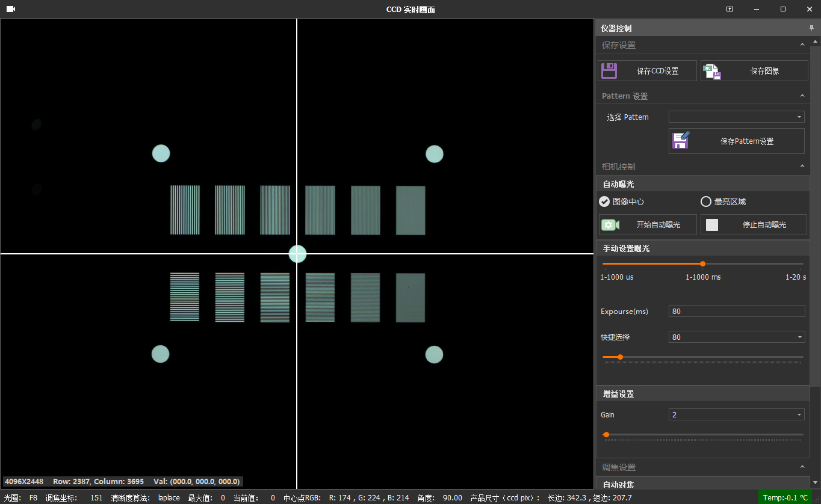Click the Row: 2387, Column: 3695 readout
Screen dimensions: 821x504
[x=99, y=482]
